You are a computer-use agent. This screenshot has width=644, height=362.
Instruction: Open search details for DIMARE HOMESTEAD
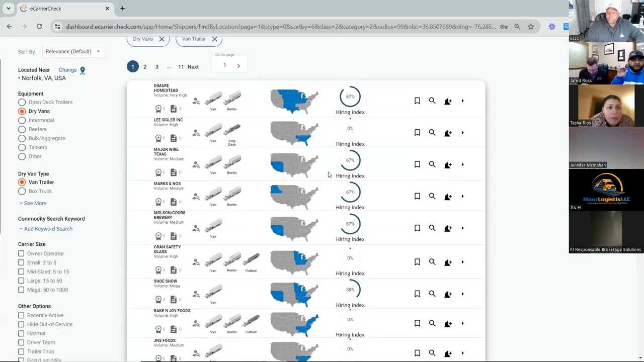pyautogui.click(x=432, y=101)
